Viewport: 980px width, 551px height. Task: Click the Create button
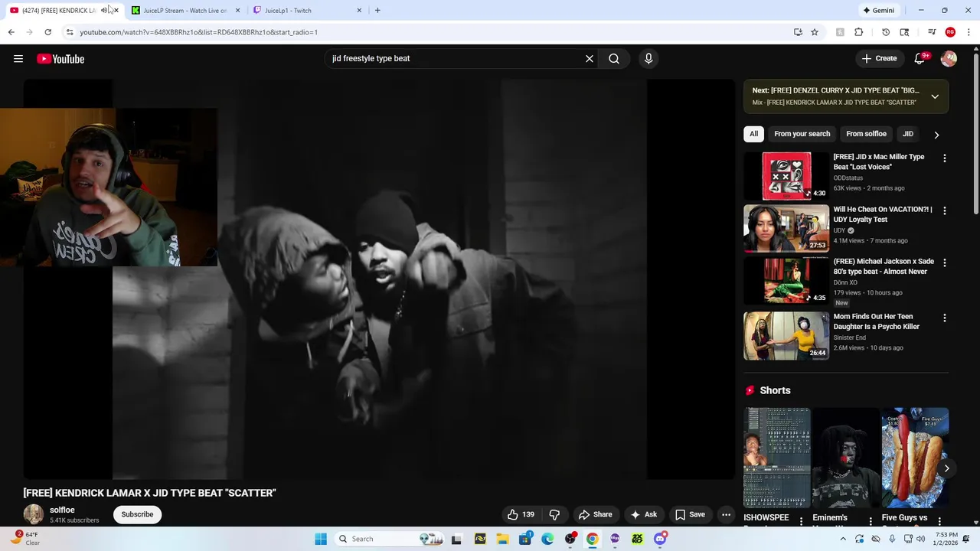tap(879, 58)
